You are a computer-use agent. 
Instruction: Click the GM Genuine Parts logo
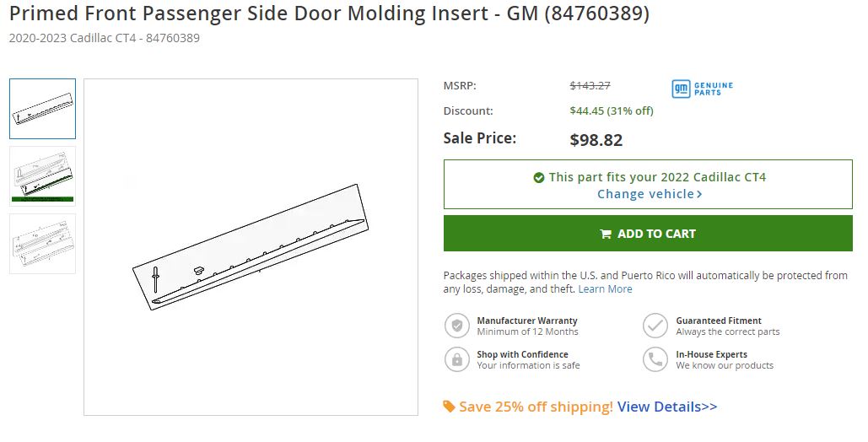(x=702, y=89)
